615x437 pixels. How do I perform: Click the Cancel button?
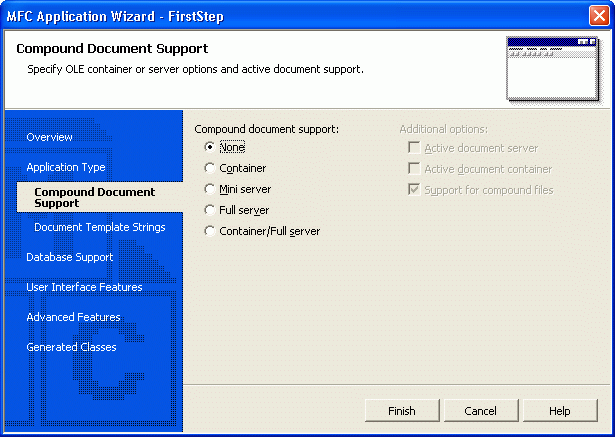coord(480,411)
